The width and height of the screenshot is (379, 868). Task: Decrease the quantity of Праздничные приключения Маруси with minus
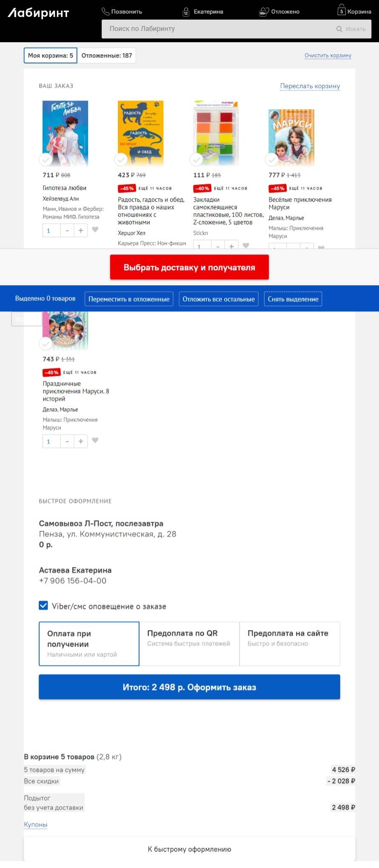(67, 441)
